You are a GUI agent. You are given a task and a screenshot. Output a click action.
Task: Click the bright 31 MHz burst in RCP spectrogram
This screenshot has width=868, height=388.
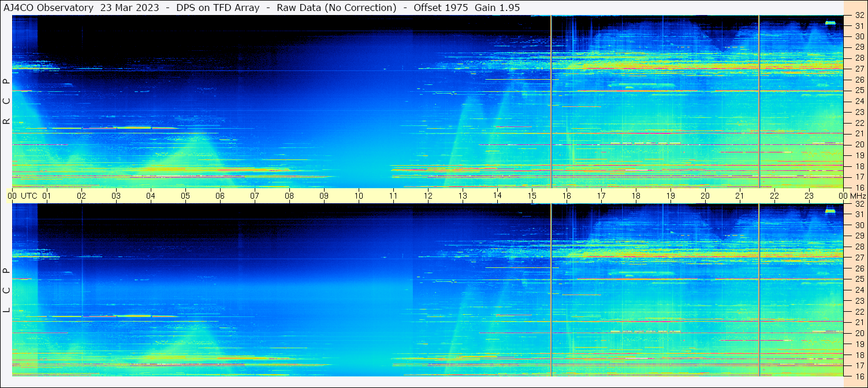point(830,23)
